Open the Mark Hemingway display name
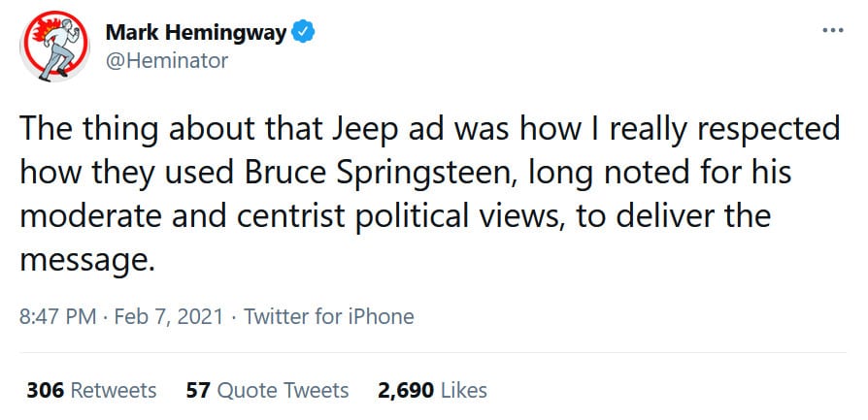 click(x=195, y=34)
